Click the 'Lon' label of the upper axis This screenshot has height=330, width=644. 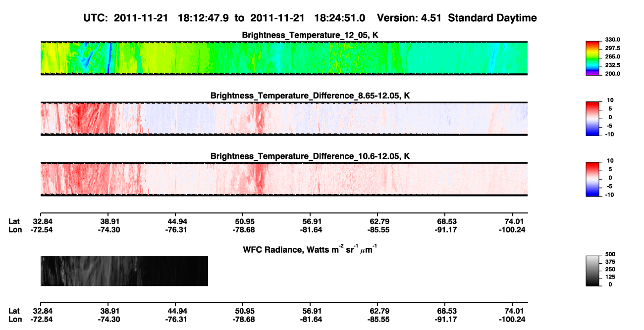coord(15,230)
